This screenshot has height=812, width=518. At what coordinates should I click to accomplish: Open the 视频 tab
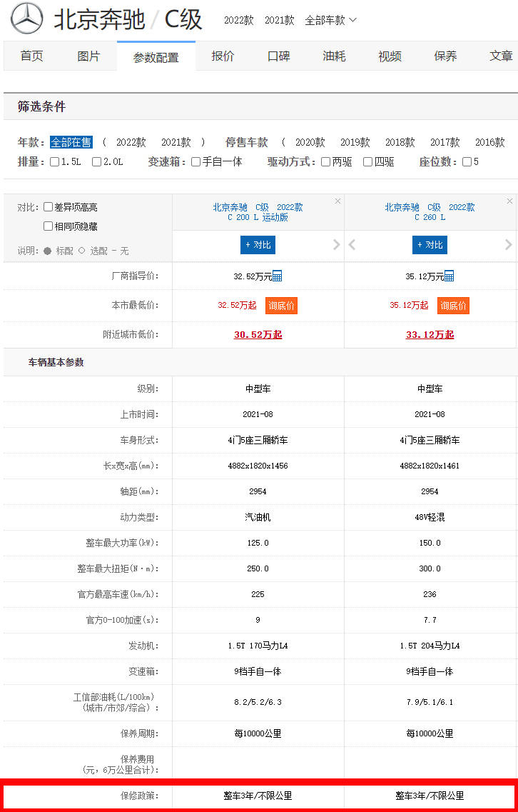(x=390, y=56)
